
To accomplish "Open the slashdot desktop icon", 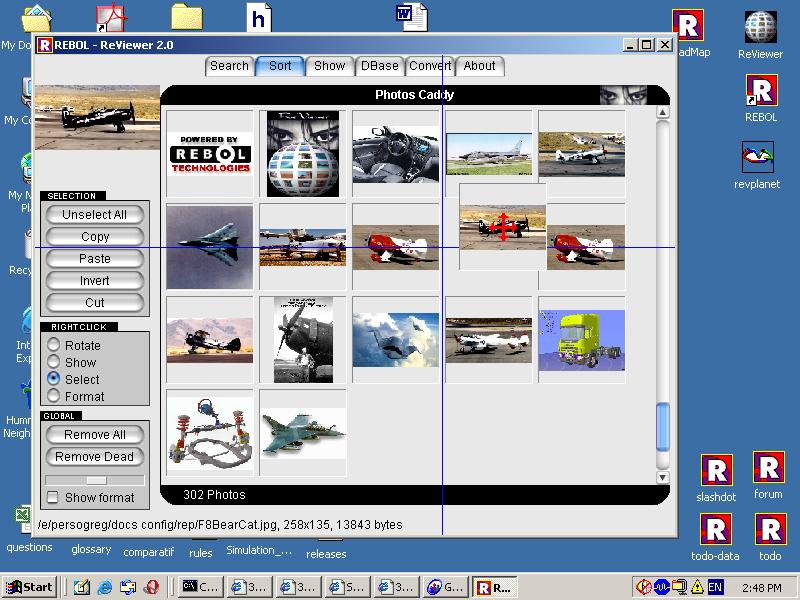I will pyautogui.click(x=716, y=471).
